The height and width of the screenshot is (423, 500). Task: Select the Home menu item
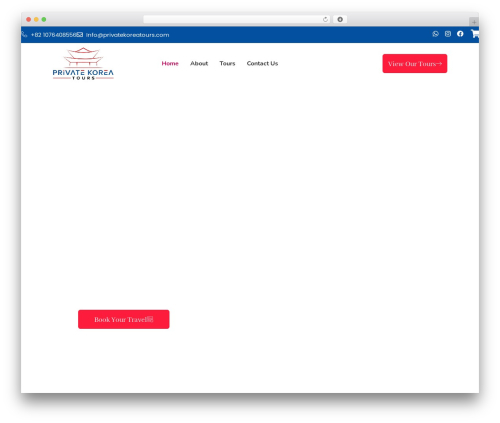(170, 63)
